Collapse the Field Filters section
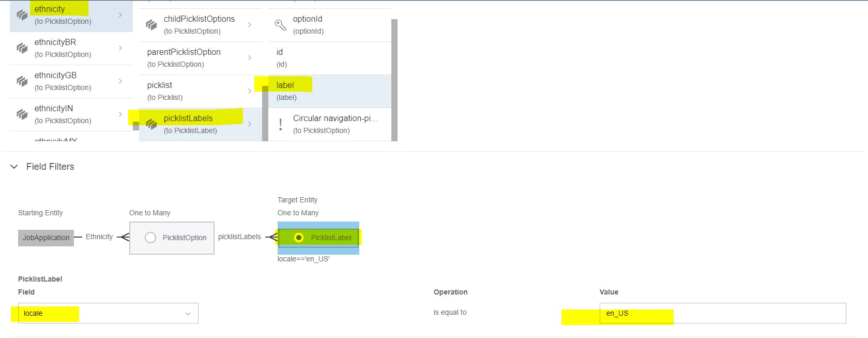Image resolution: width=868 pixels, height=338 pixels. tap(14, 167)
